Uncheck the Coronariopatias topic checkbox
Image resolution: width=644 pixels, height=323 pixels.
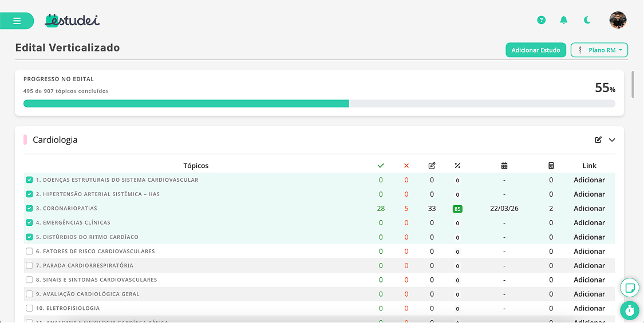[x=29, y=209]
